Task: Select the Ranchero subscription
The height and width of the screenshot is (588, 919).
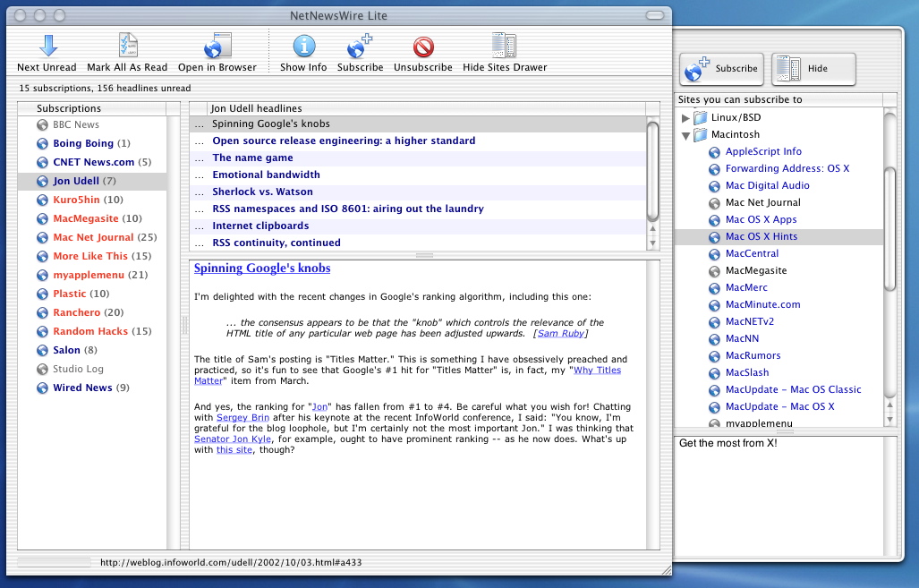Action: 92,312
